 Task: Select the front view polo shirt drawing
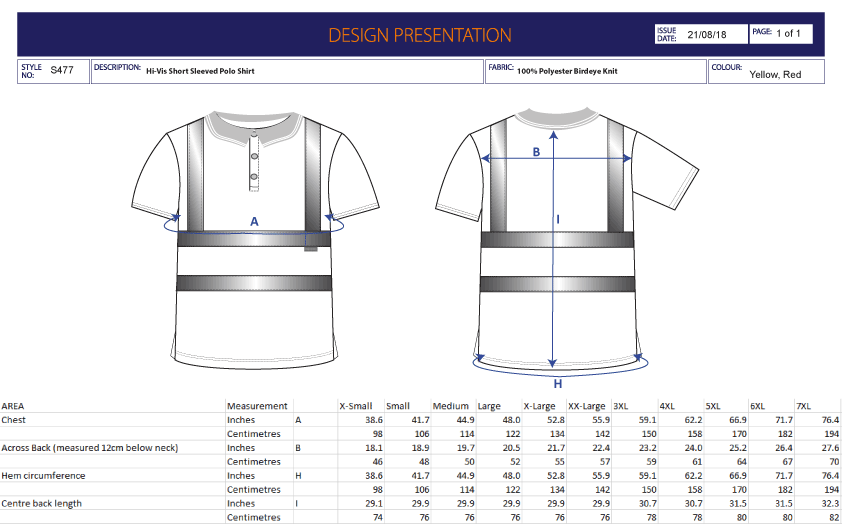pyautogui.click(x=255, y=240)
